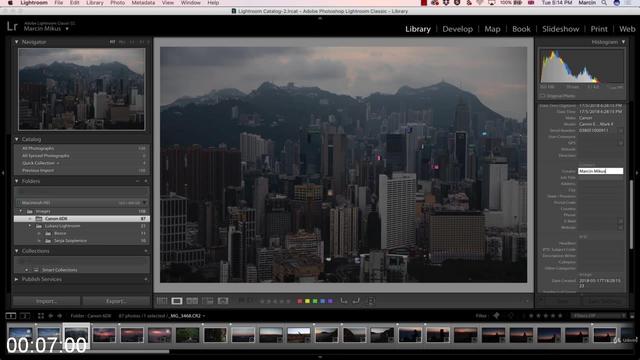Open the Print module

[x=599, y=29]
